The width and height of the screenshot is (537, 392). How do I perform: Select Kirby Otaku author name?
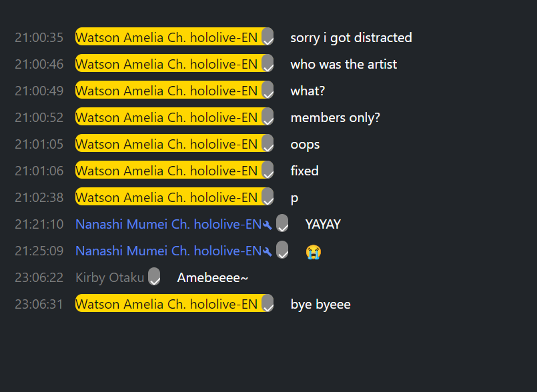click(109, 277)
